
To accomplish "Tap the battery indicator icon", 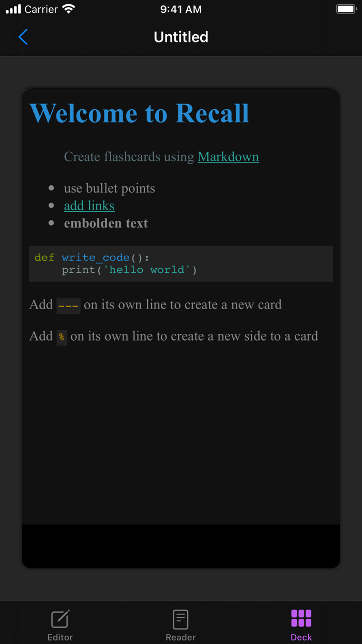I will coord(346,9).
